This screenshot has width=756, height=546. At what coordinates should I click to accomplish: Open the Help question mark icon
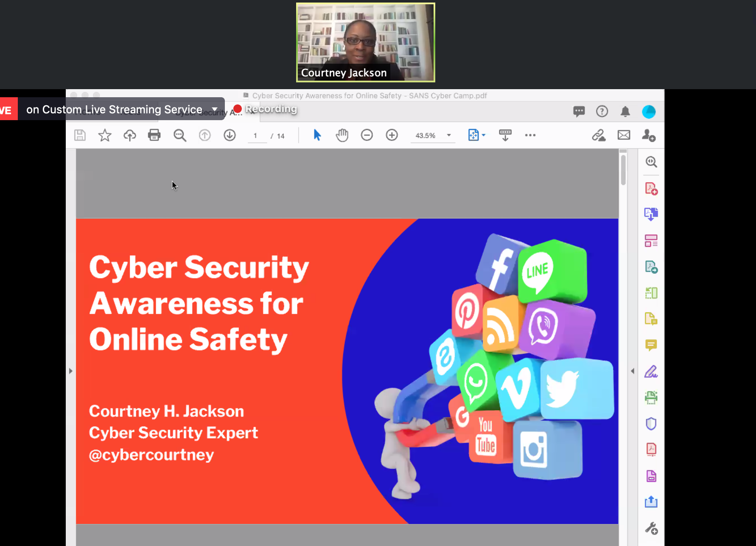602,112
